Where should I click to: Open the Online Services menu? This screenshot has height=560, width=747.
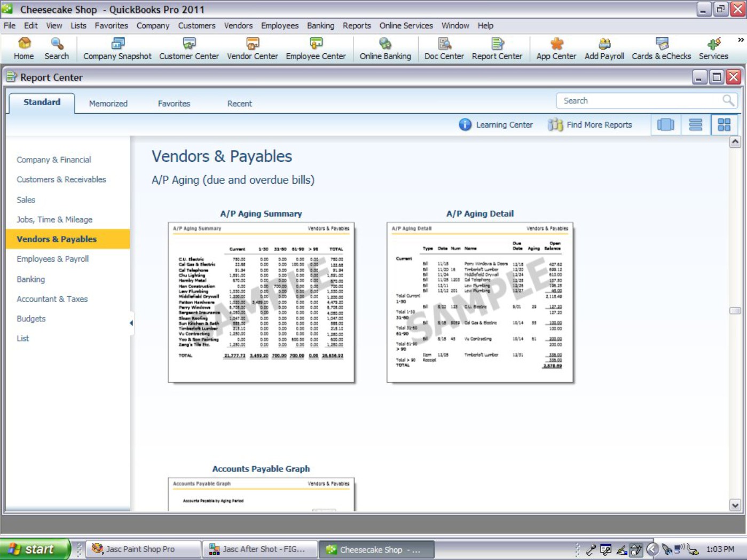406,26
